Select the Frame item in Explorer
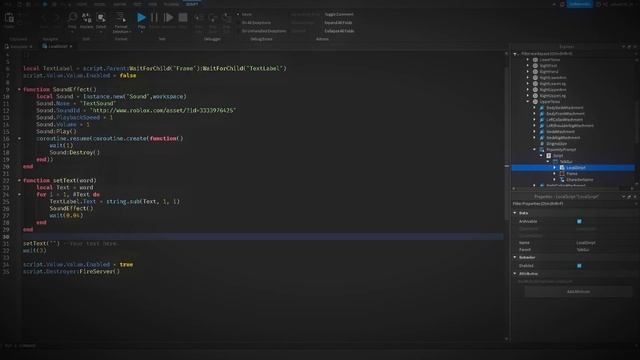 572,173
